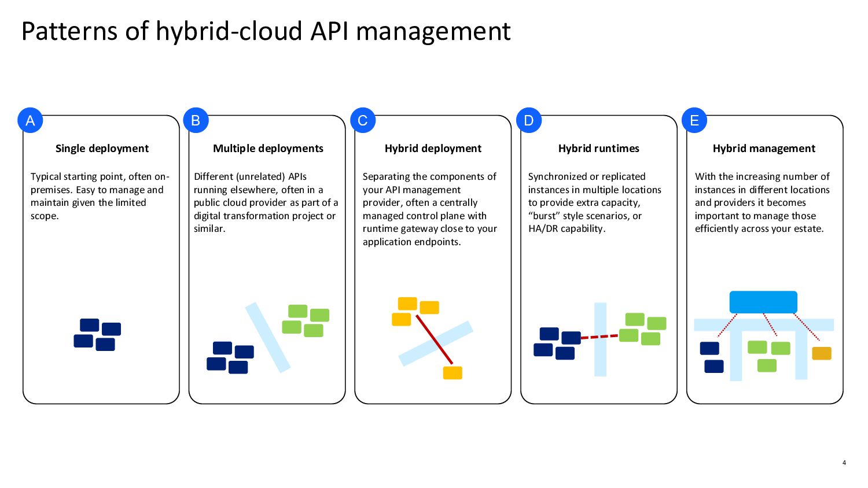Viewport: 868px width, 488px height.
Task: Click the green block cluster in card B
Action: [306, 321]
